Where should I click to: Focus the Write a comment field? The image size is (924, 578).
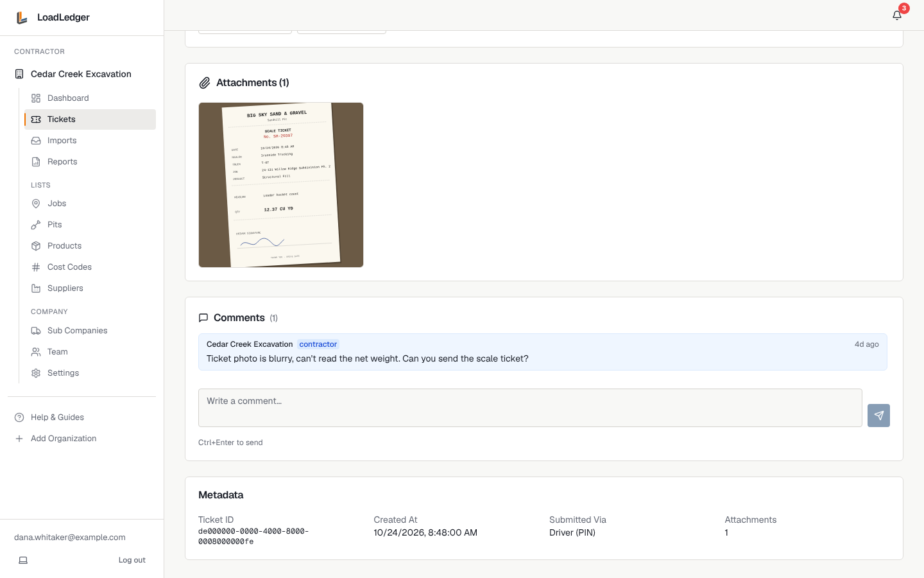point(530,408)
